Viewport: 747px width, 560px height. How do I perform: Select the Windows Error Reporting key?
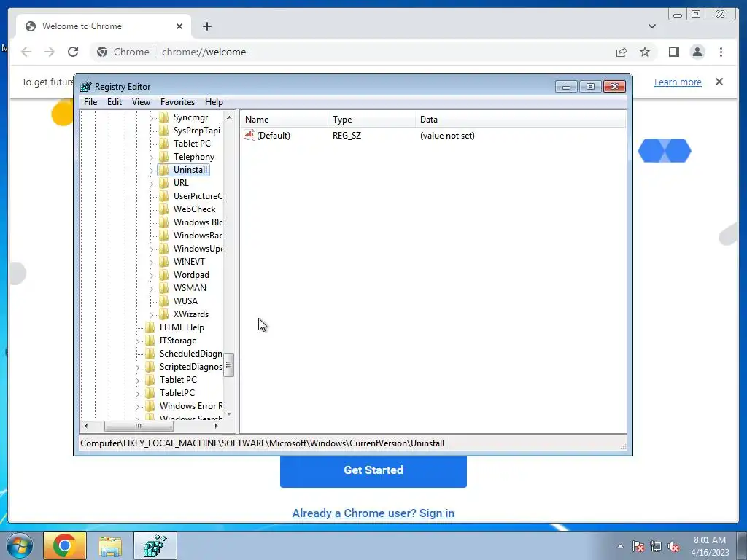(x=190, y=406)
